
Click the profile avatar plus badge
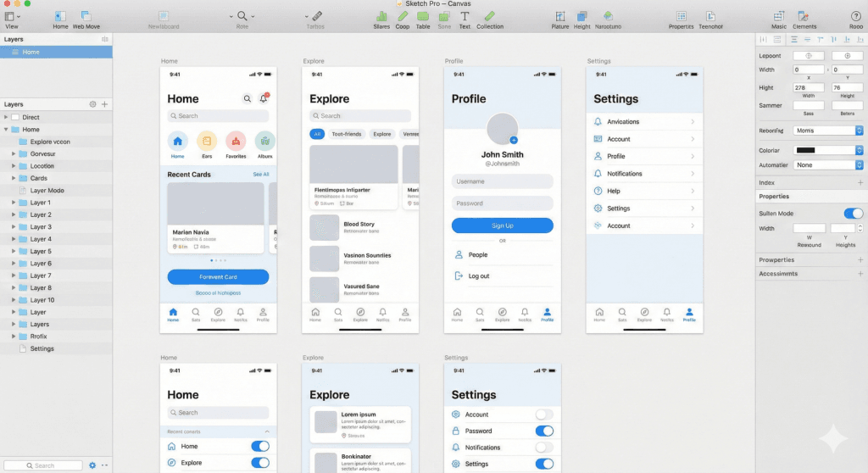pyautogui.click(x=514, y=140)
